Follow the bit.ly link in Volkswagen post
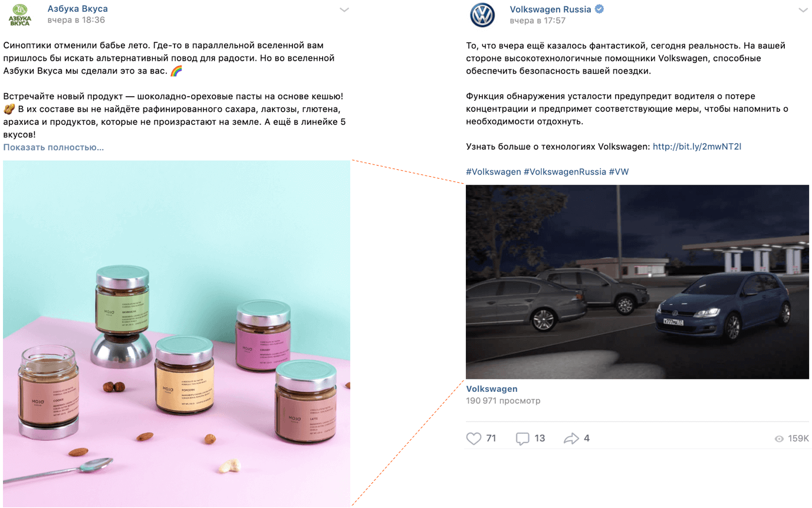Image resolution: width=812 pixels, height=508 pixels. (x=696, y=146)
